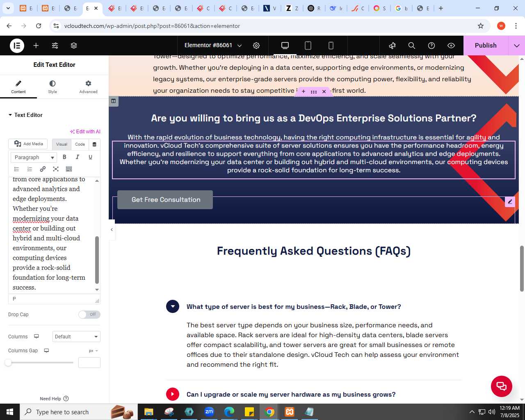Viewport: 525px width, 420px height.
Task: Switch to desktop preview mode
Action: click(285, 46)
